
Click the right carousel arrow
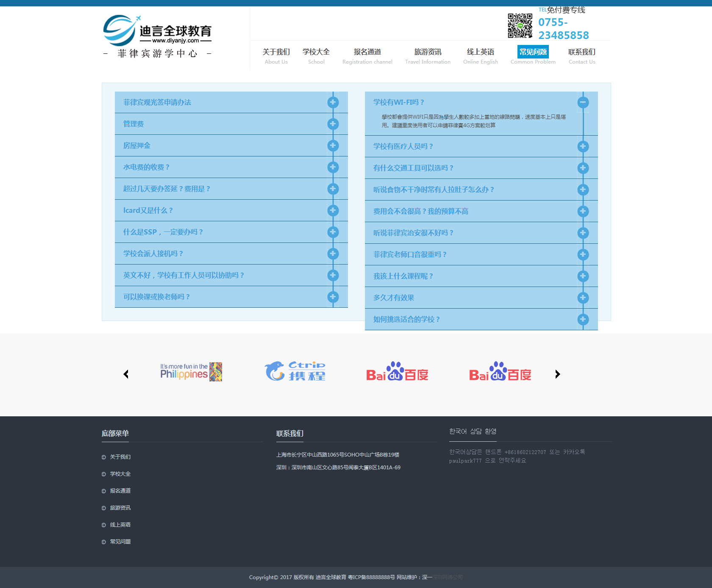557,374
